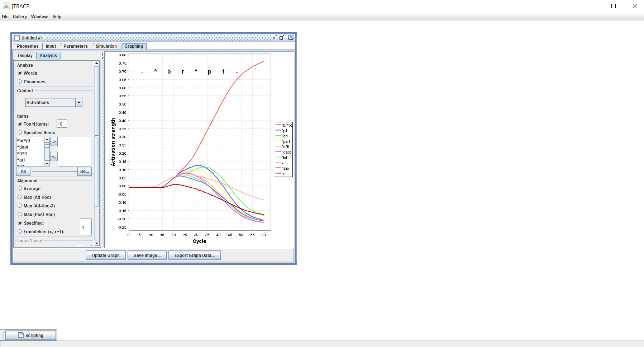The height and width of the screenshot is (347, 644).
Task: Click the down arrow of word list scrollbar
Action: point(47,164)
